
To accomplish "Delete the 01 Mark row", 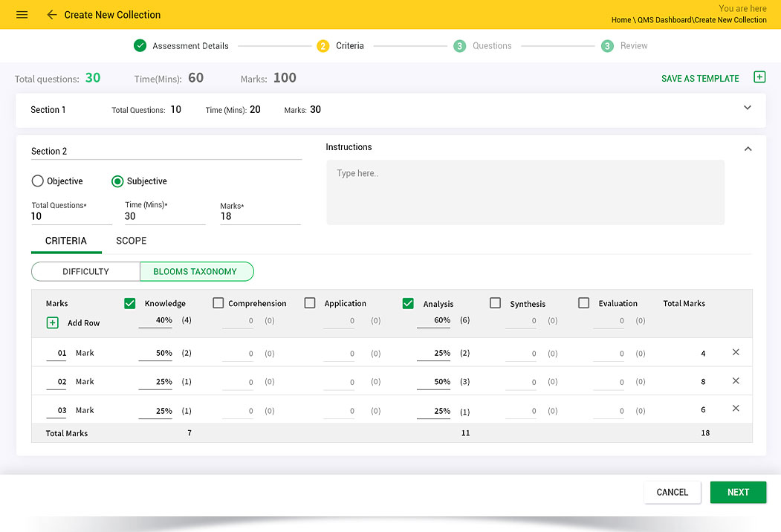I will click(736, 352).
